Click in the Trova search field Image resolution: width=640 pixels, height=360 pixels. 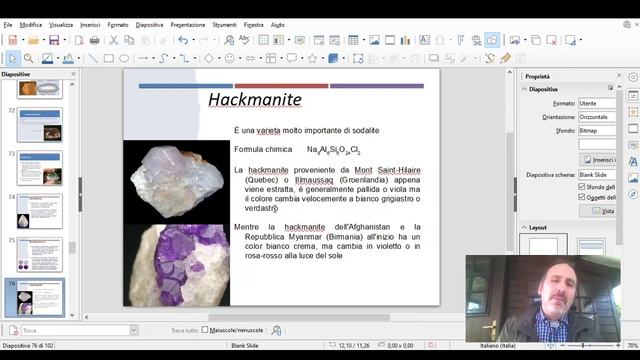(75, 330)
